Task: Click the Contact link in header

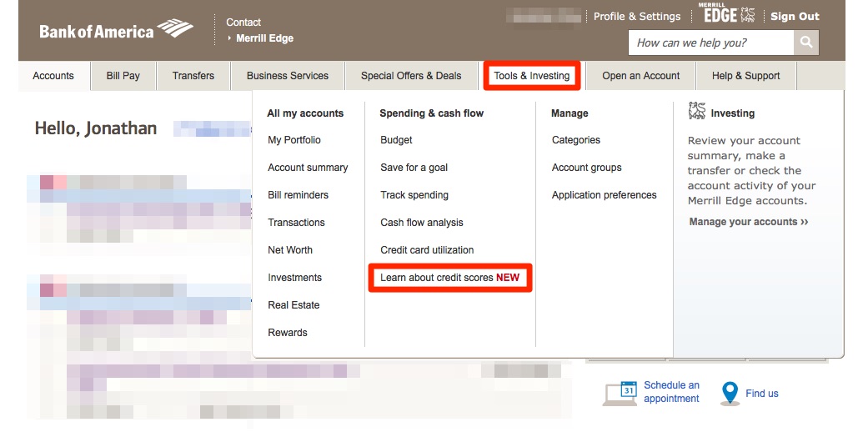Action: pos(243,23)
